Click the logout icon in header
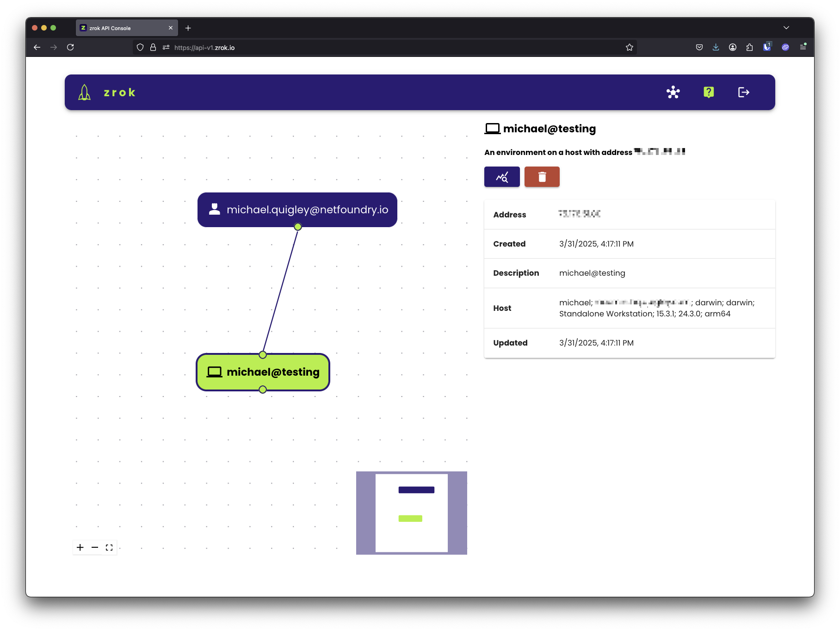 [743, 93]
